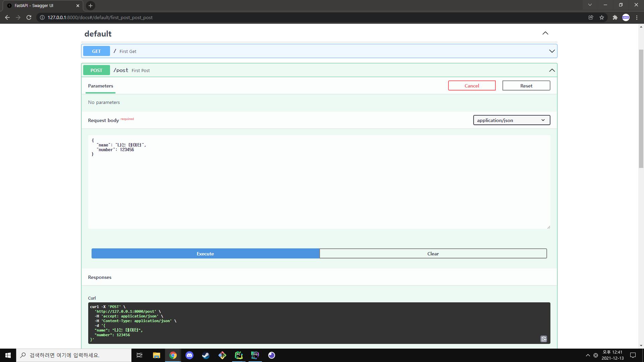
Task: Open Discord from the taskbar
Action: 190,355
